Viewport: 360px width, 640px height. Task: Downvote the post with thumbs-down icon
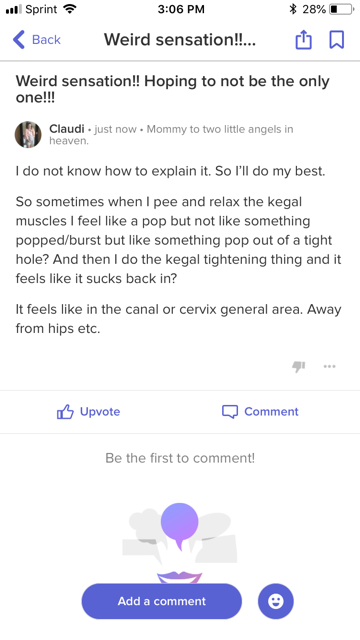pos(299,366)
